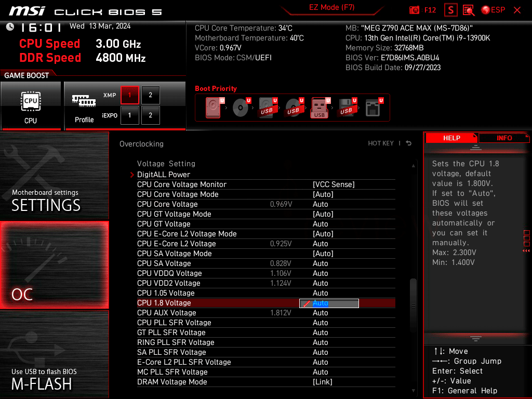Viewport: 532px width, 399px height.
Task: Click the GAME BOOST label tab
Action: point(26,75)
